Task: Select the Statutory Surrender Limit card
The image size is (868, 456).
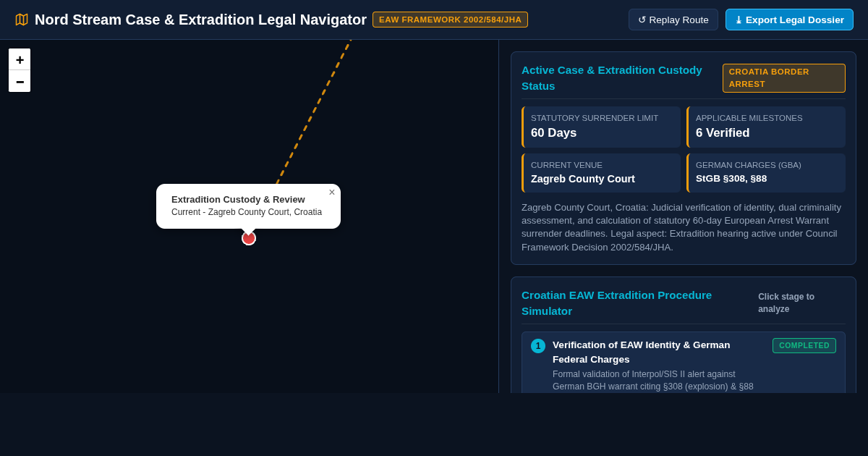Action: click(x=601, y=127)
